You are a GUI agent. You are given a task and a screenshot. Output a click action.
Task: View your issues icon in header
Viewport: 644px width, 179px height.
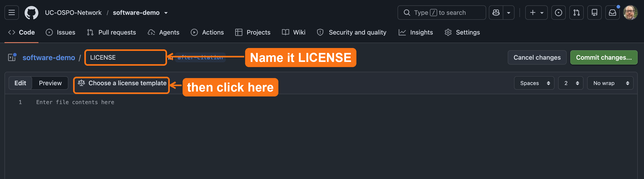[x=559, y=13]
